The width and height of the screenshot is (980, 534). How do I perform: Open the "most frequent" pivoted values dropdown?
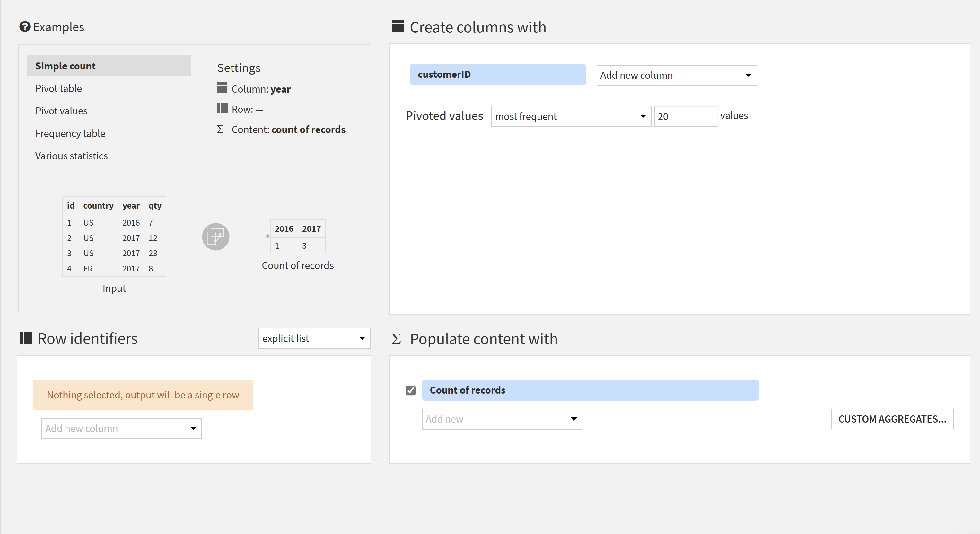pos(570,116)
